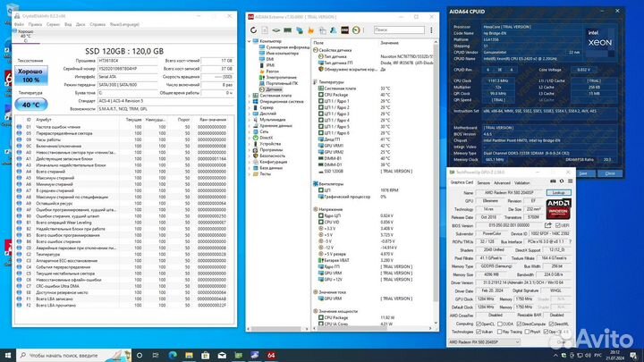644x362 pixels.
Task: Open Task View on the taskbar
Action: tap(156, 356)
